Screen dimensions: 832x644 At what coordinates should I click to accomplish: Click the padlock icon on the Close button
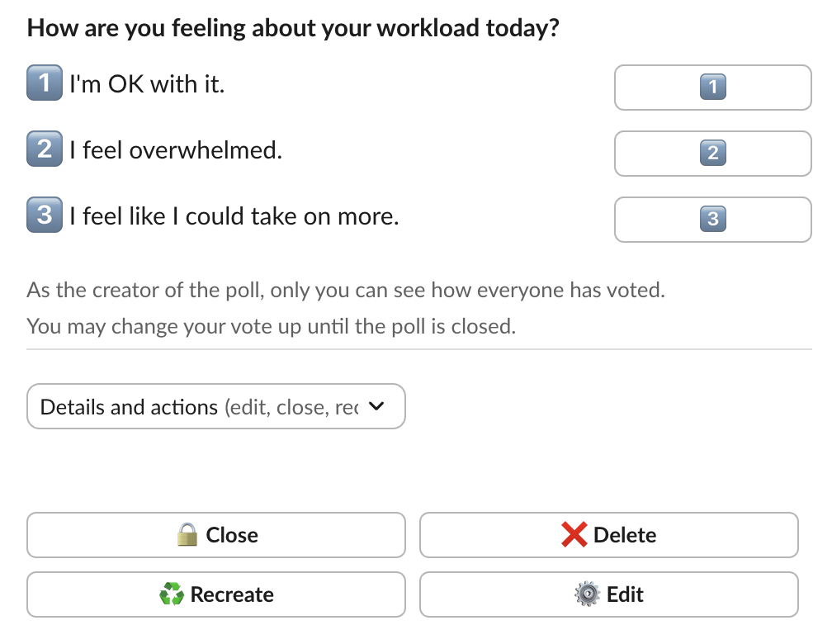point(188,535)
